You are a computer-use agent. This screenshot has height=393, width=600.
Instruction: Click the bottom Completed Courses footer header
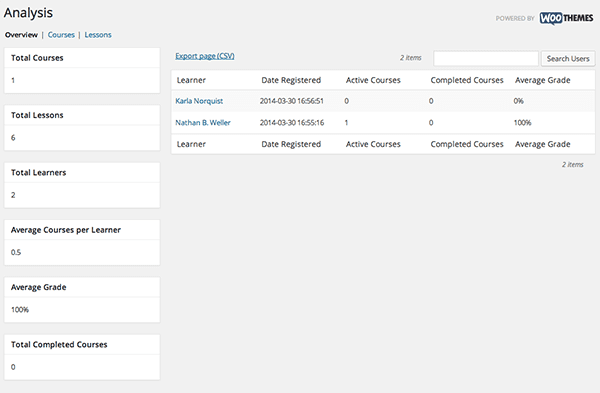click(467, 144)
